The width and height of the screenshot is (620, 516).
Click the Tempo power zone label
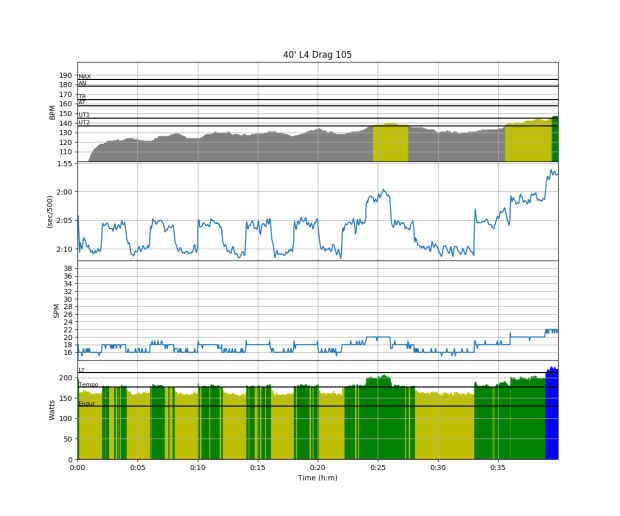pos(88,384)
